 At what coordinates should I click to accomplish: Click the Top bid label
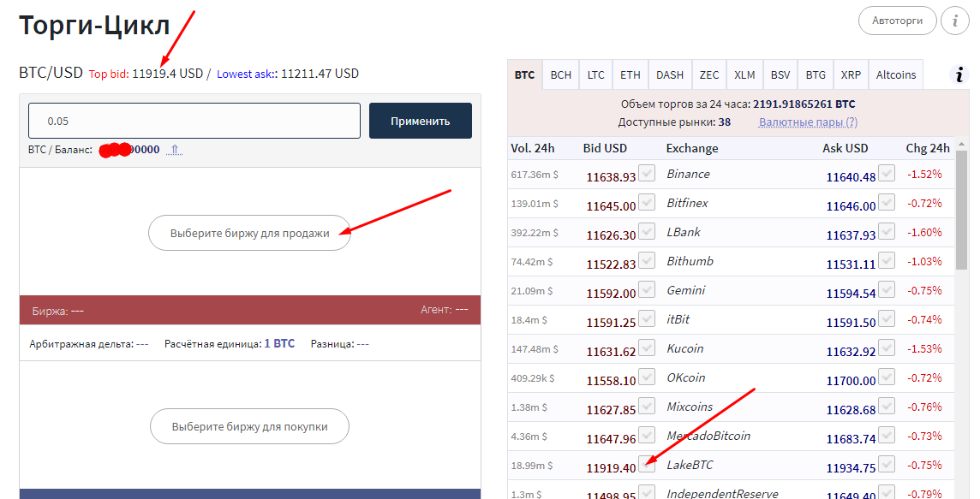(x=109, y=74)
